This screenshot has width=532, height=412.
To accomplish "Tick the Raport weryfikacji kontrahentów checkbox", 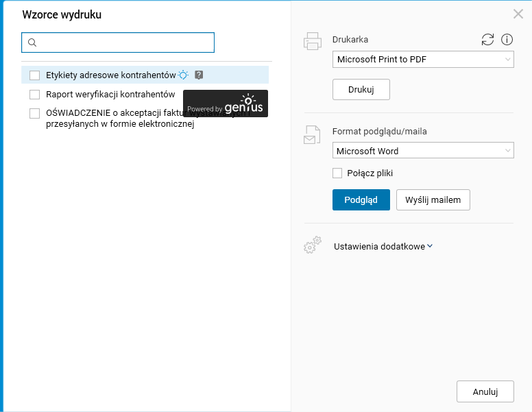I will 35,95.
